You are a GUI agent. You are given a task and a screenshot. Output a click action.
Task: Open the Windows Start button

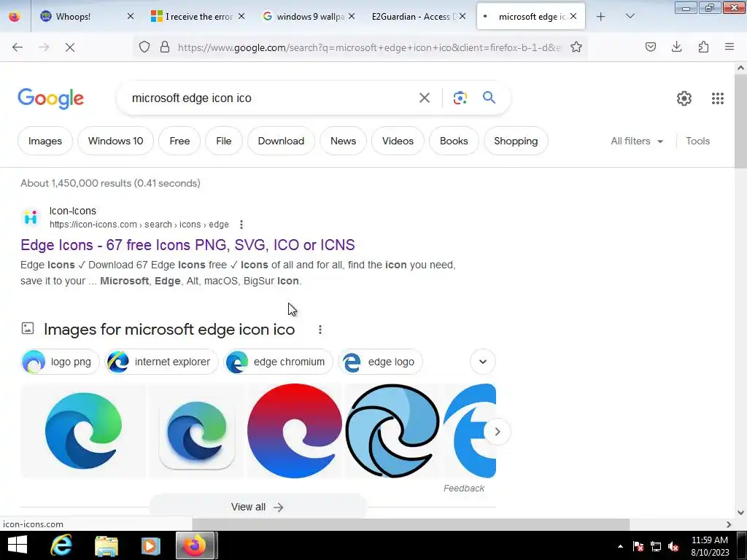(18, 545)
